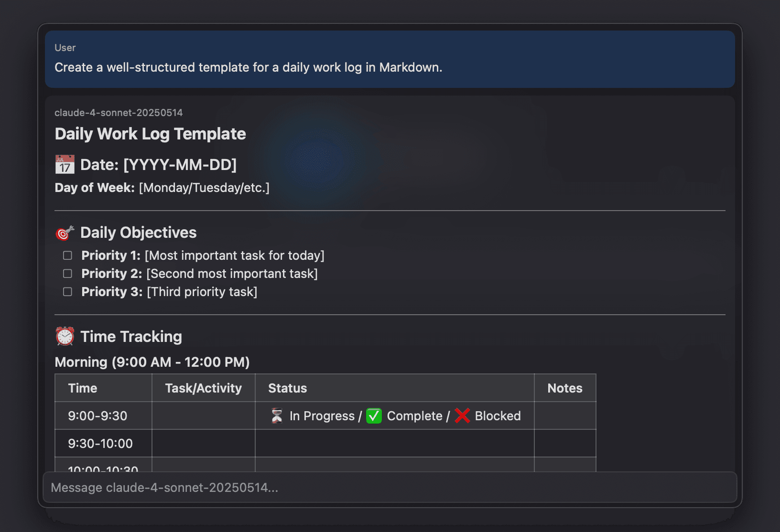Click the Daily Work Log Template heading
Viewport: 780px width, 532px height.
pos(150,134)
